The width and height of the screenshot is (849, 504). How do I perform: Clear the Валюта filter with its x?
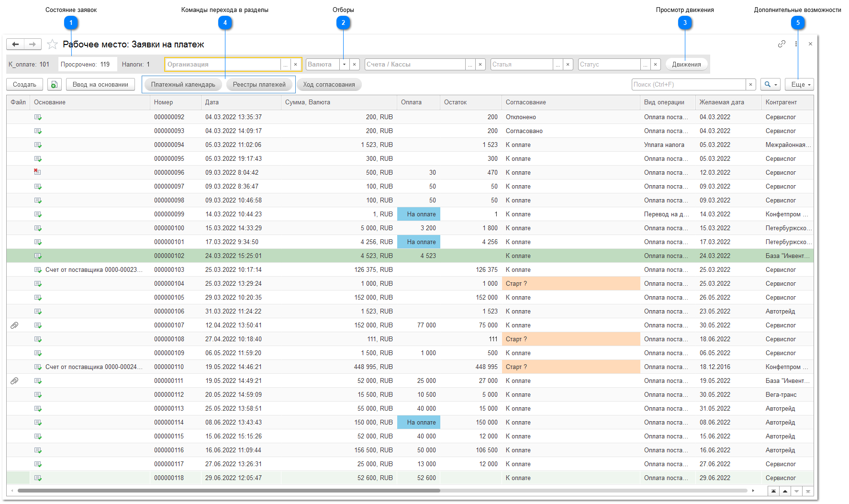[x=354, y=65]
